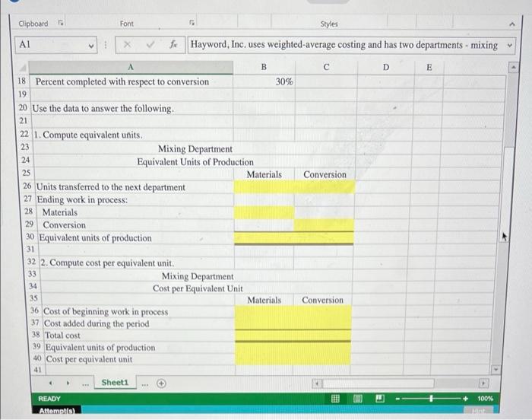Image resolution: width=532 pixels, height=420 pixels.
Task: Select yellow Conversion cell in row 29
Action: point(324,225)
